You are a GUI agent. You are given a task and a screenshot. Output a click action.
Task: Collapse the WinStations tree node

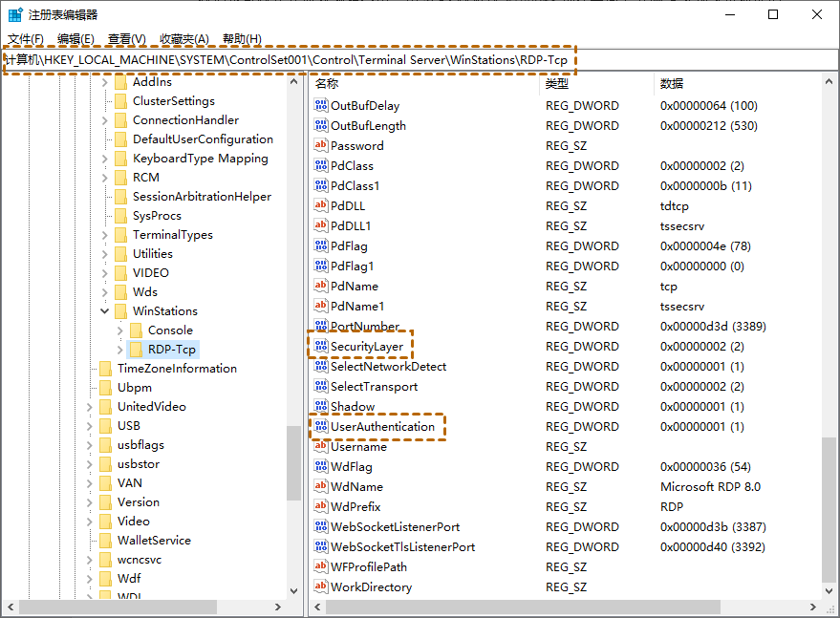[107, 310]
